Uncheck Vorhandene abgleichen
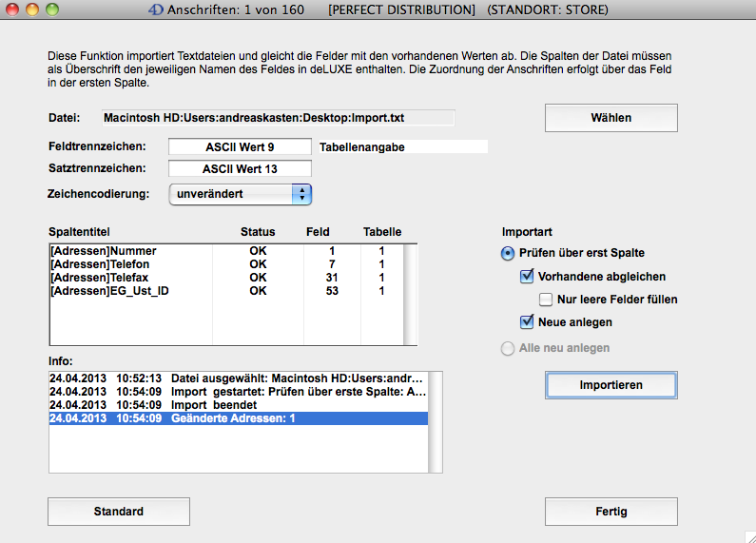 (x=528, y=277)
